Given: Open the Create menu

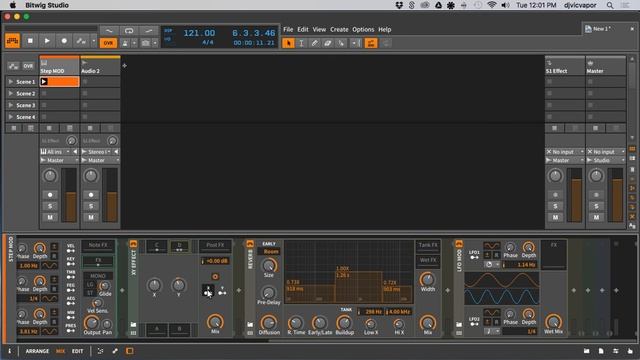Looking at the screenshot, I should 339,29.
